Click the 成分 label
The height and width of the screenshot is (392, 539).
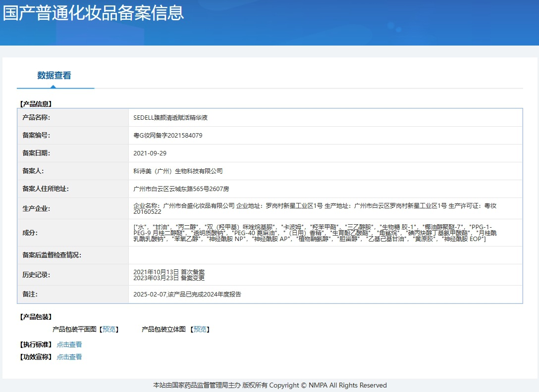click(x=30, y=233)
